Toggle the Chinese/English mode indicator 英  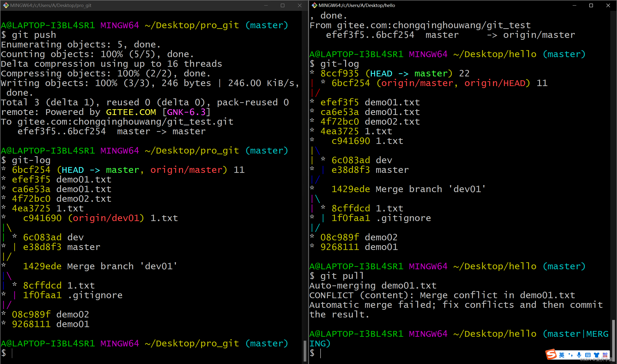[562, 355]
